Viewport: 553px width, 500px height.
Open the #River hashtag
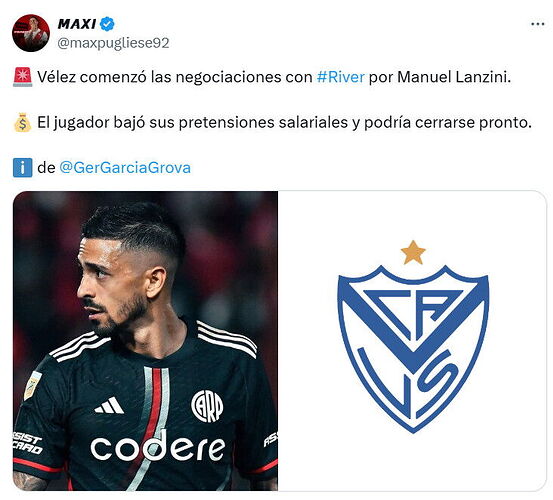tap(340, 77)
